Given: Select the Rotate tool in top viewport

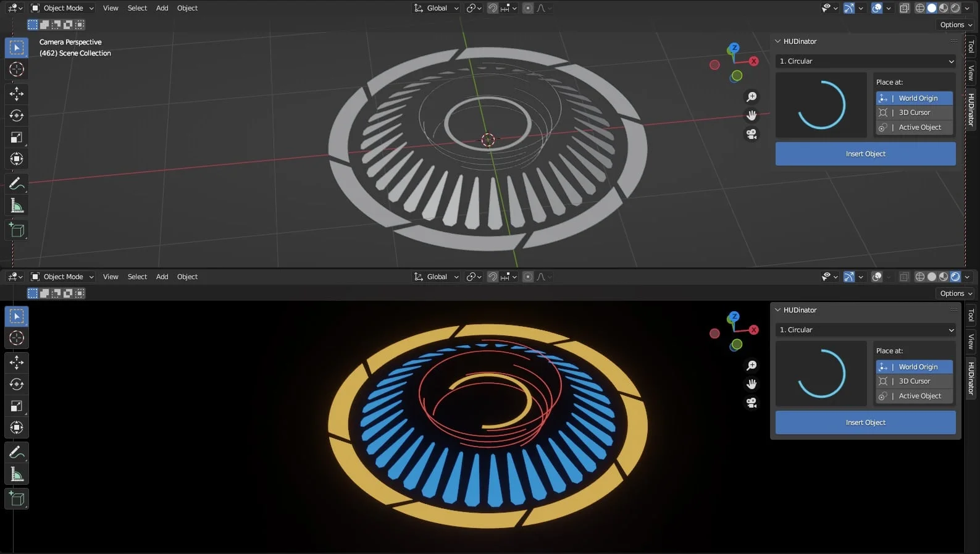Looking at the screenshot, I should 17,115.
